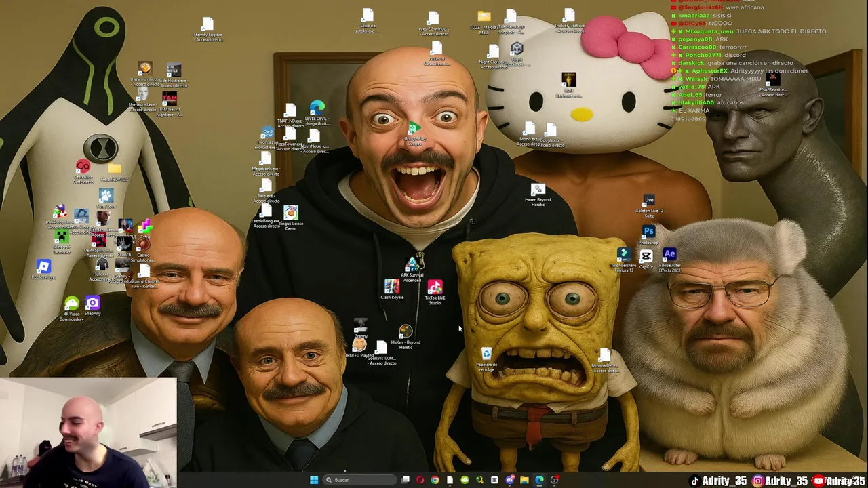Launch I work as an exorcist.exe
Screen dimensions: 868x488
267,132
